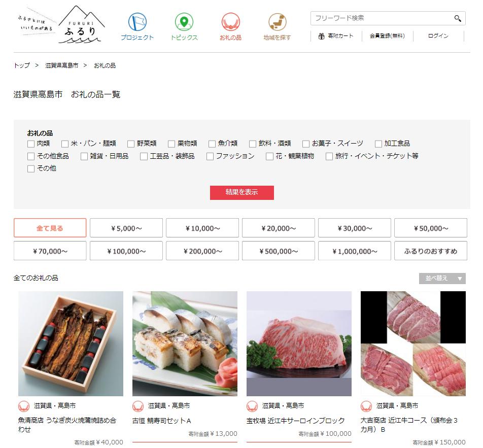Enable the お菓子・スイーツ checkbox
This screenshot has height=448, width=483.
306,144
